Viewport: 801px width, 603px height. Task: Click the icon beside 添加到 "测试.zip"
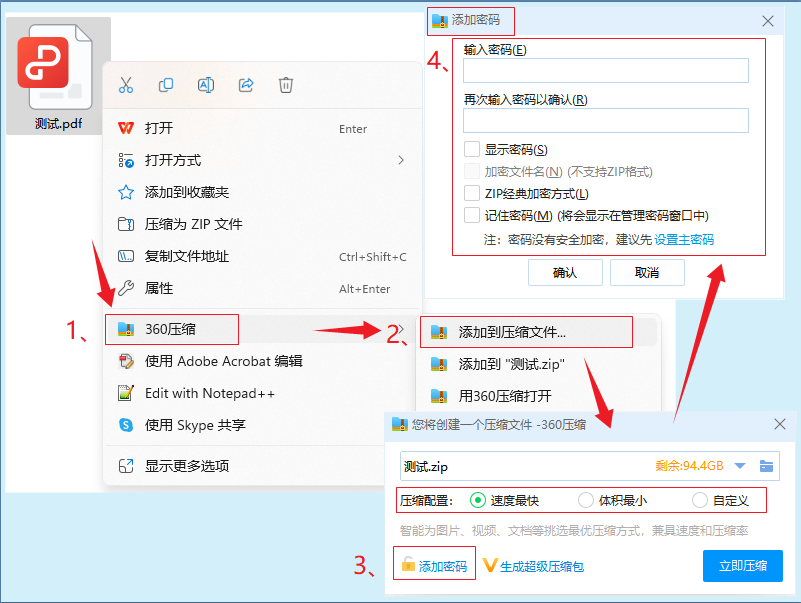click(439, 364)
